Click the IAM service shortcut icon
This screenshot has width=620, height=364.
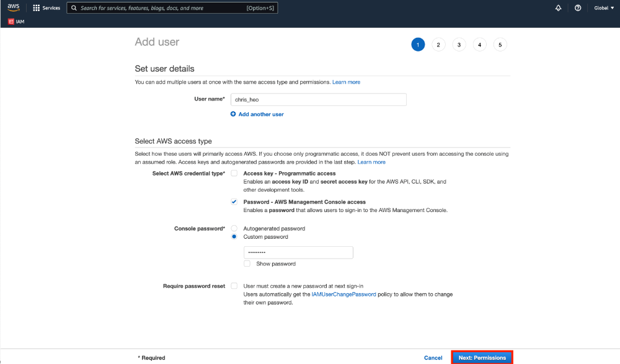11,21
